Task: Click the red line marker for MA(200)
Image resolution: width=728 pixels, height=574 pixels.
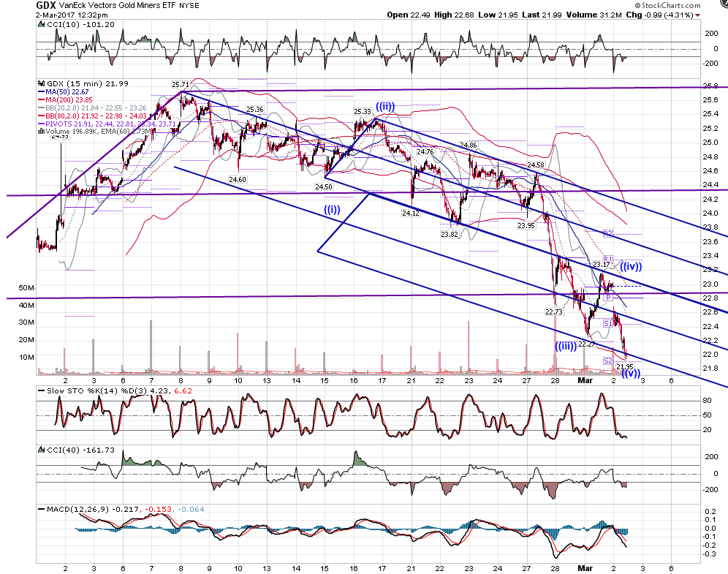Action: [42, 100]
